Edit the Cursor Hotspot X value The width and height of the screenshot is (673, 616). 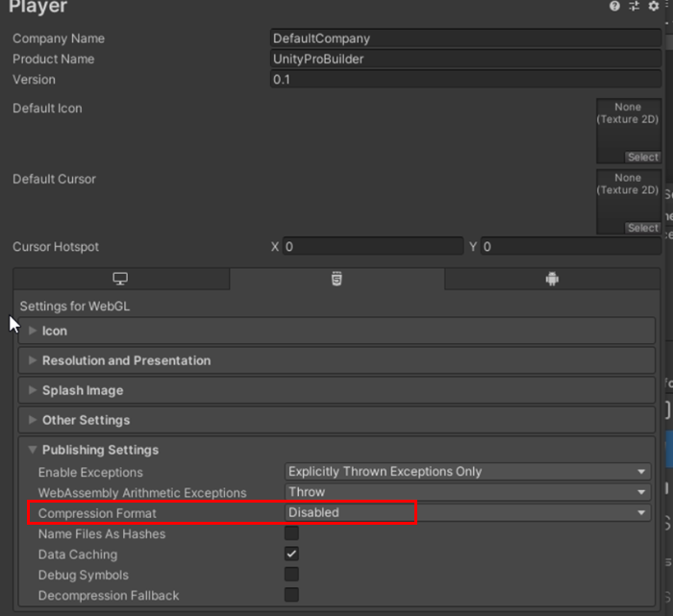[373, 247]
